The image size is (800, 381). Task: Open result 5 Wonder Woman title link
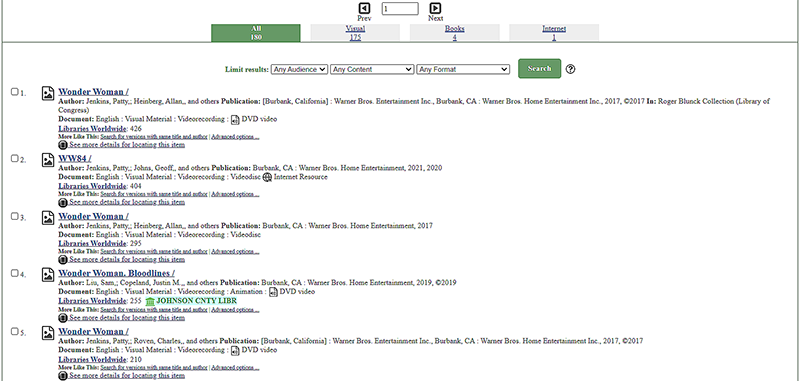point(93,332)
